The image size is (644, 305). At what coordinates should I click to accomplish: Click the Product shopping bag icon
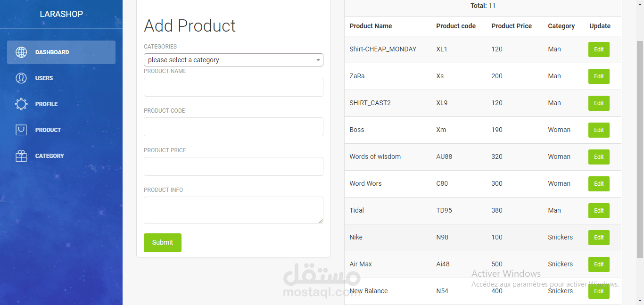tap(21, 130)
